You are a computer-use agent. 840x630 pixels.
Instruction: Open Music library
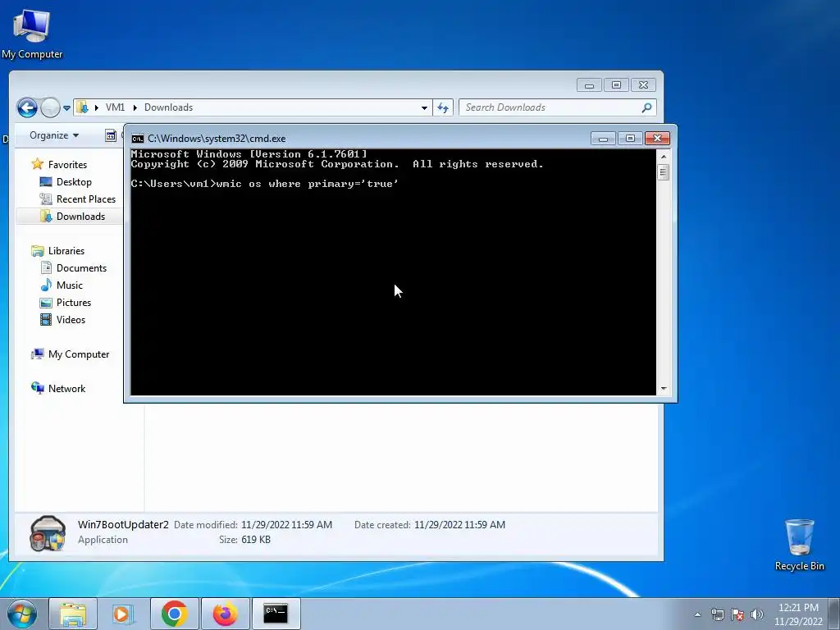point(70,285)
